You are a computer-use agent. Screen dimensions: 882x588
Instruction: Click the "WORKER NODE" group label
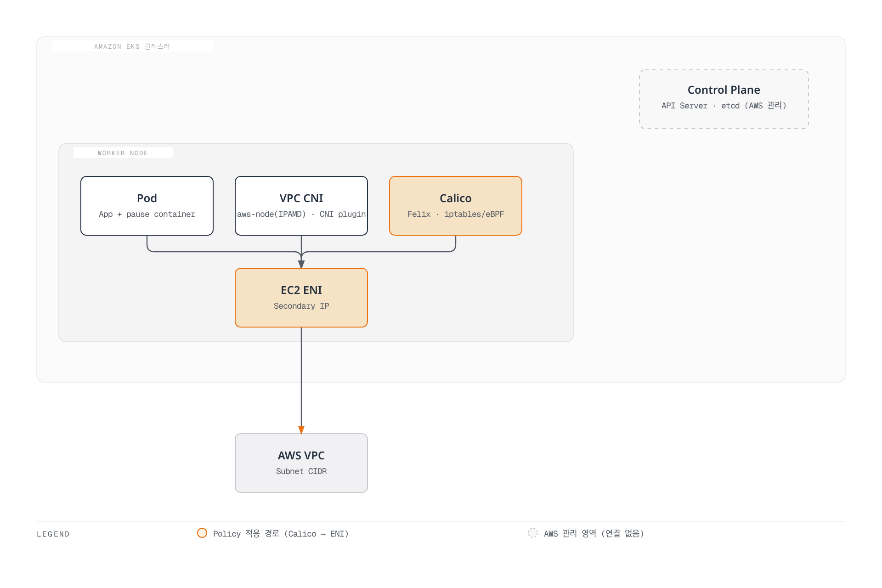tap(123, 153)
